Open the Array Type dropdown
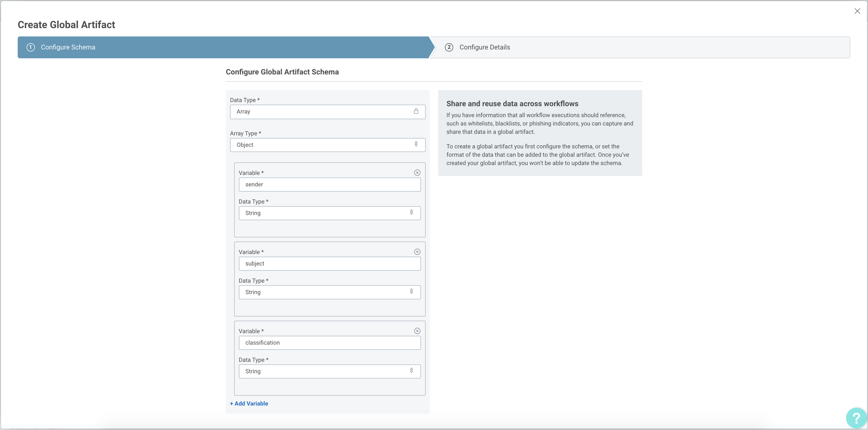868x430 pixels. tap(327, 144)
